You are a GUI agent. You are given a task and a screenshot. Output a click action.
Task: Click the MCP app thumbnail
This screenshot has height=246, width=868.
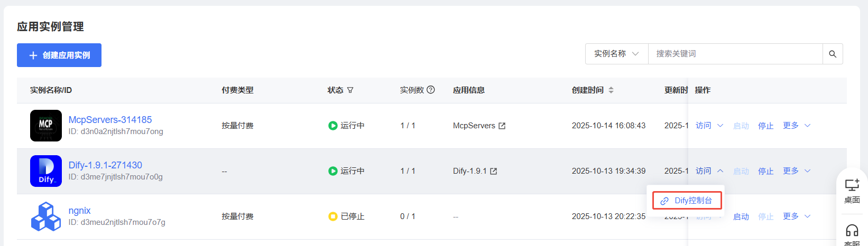pyautogui.click(x=46, y=126)
